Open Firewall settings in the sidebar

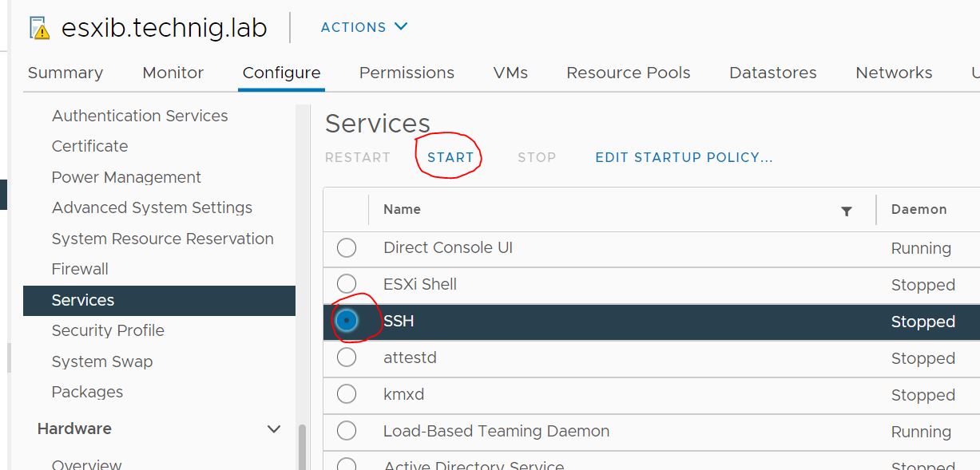(x=80, y=269)
